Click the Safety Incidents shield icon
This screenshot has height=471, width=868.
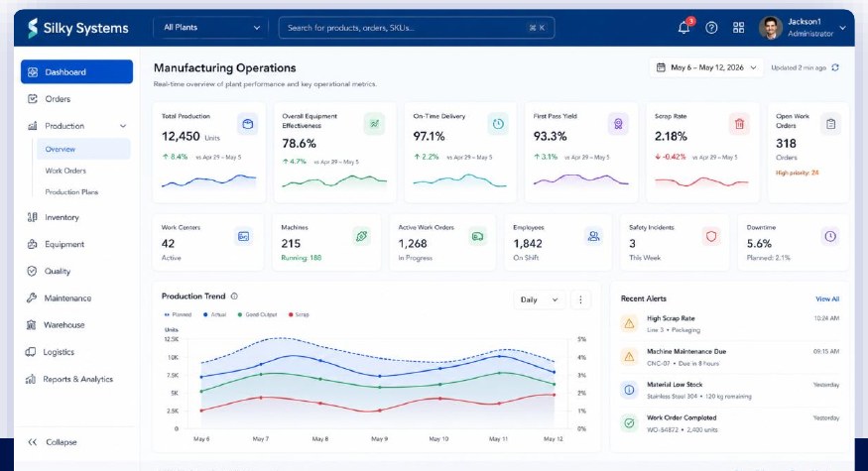point(711,236)
